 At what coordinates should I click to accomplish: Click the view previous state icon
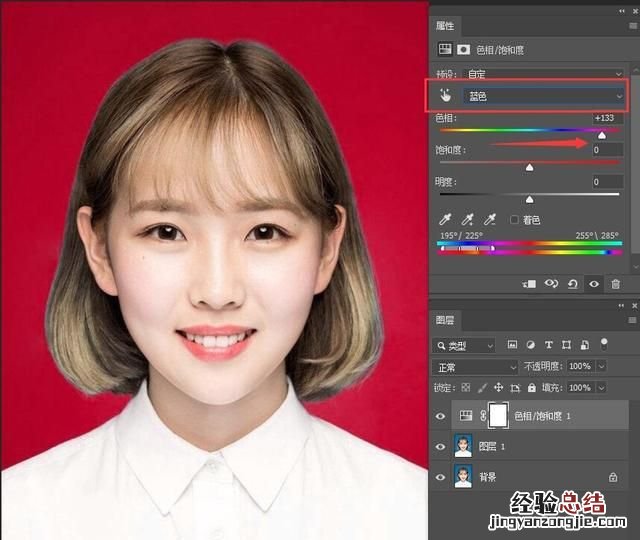pos(550,284)
